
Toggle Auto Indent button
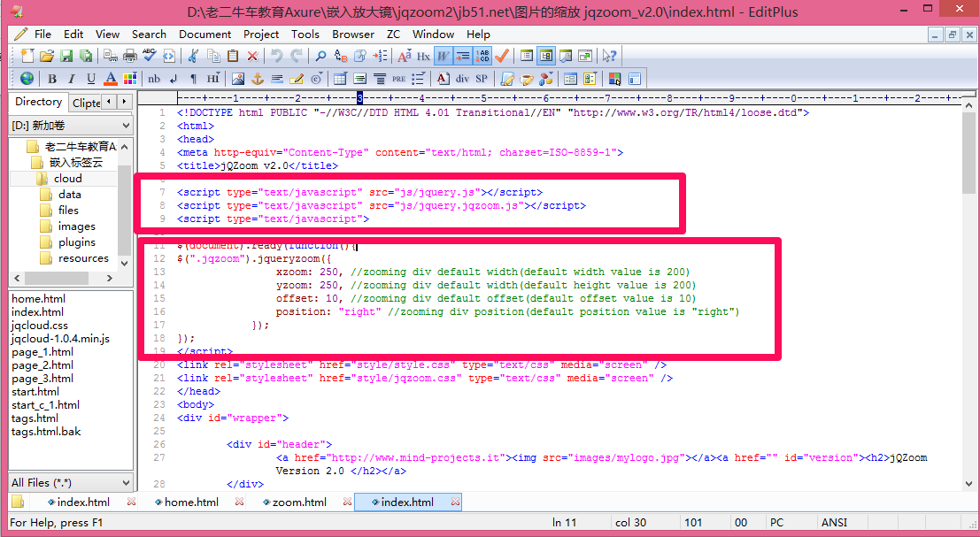click(x=462, y=57)
